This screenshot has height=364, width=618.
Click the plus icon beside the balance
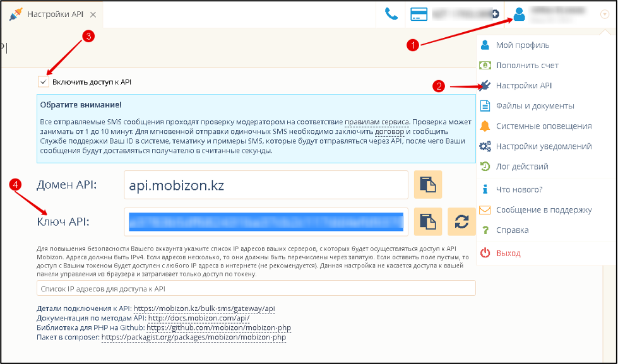point(496,14)
